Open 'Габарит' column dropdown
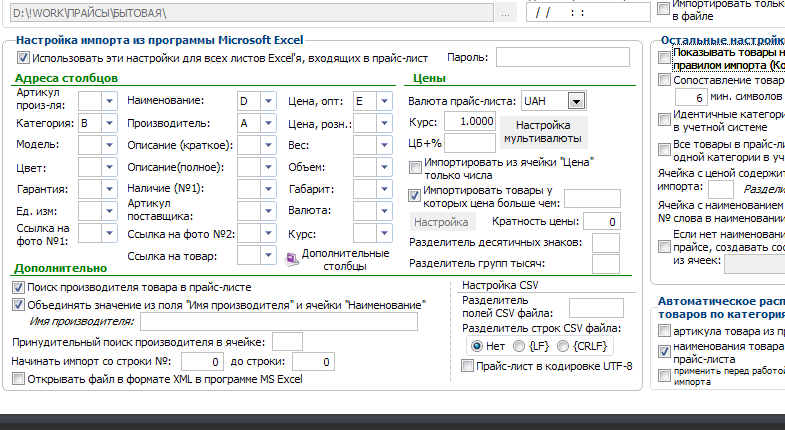 point(384,189)
